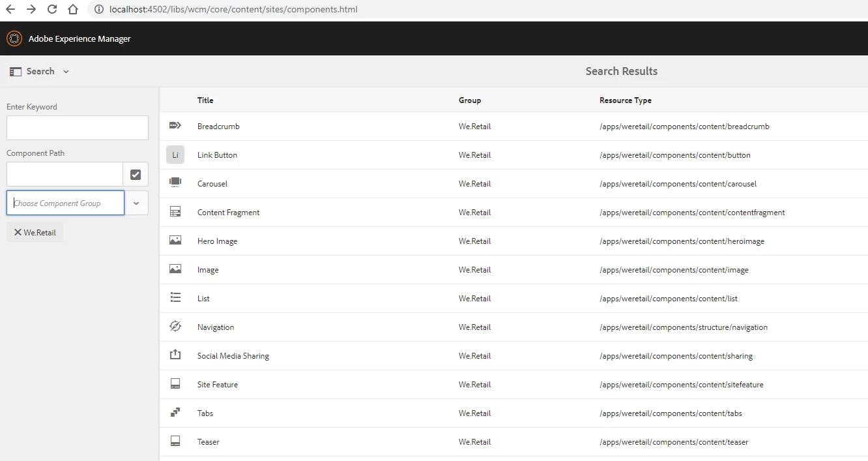The width and height of the screenshot is (868, 461).
Task: Click resource path ending in content/teaser
Action: pos(674,441)
